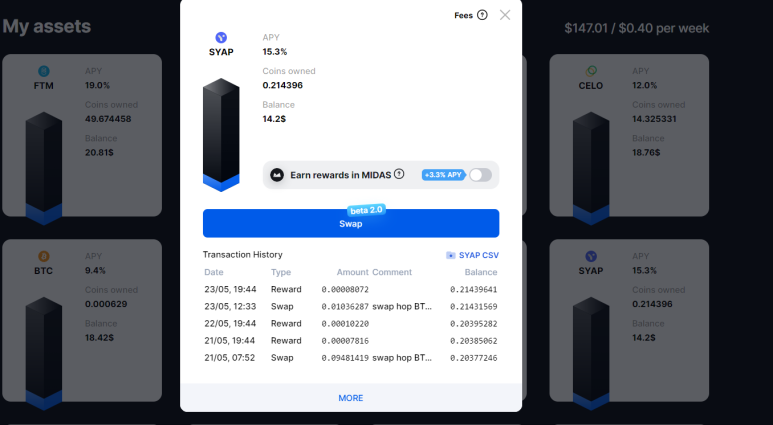Click the blue Swap button

(351, 223)
